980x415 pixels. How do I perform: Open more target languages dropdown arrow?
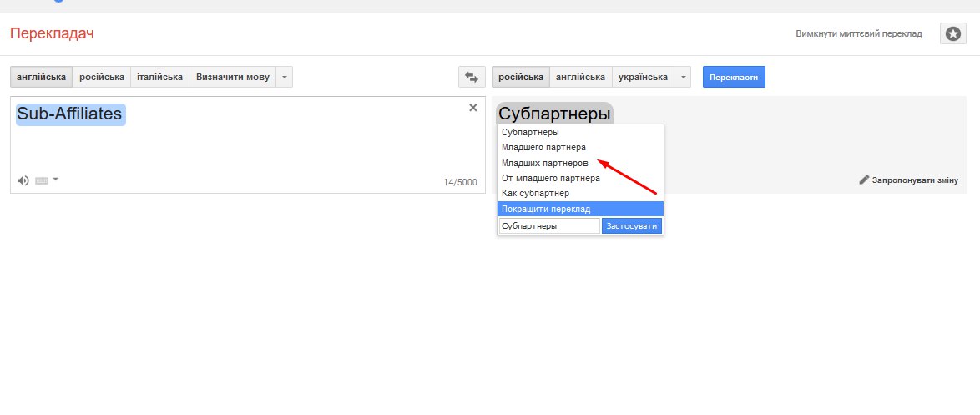tap(683, 78)
